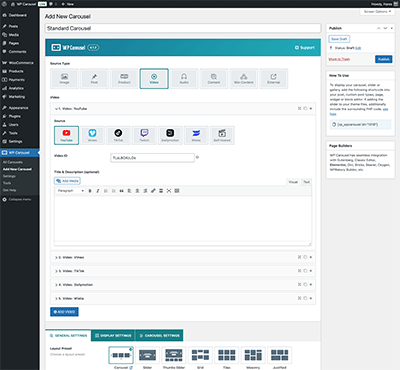Select the Product source type
Image resolution: width=400 pixels, height=370 pixels.
(x=124, y=79)
